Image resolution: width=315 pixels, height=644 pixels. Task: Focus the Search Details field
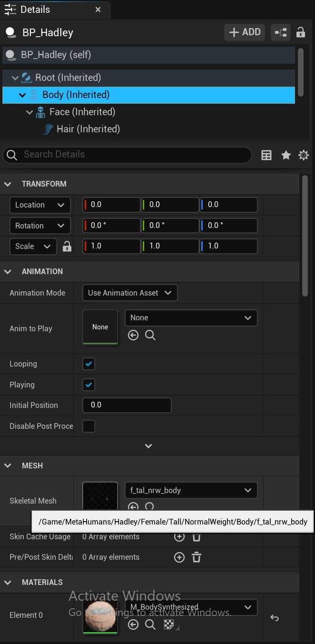[x=133, y=155]
